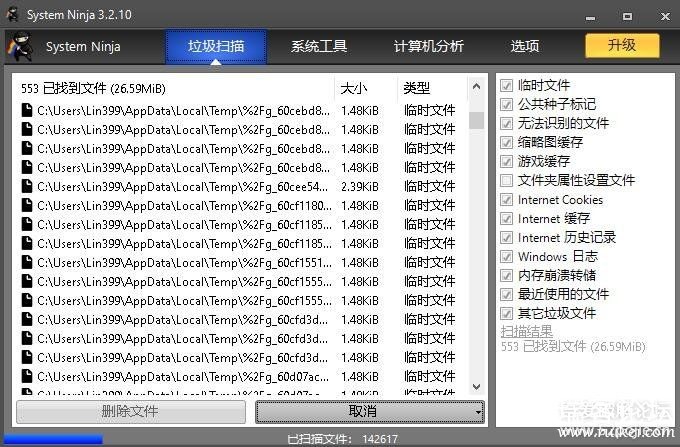Click 553 已找到文件 text in right panel
Viewport: 680px width, 447px height.
573,347
